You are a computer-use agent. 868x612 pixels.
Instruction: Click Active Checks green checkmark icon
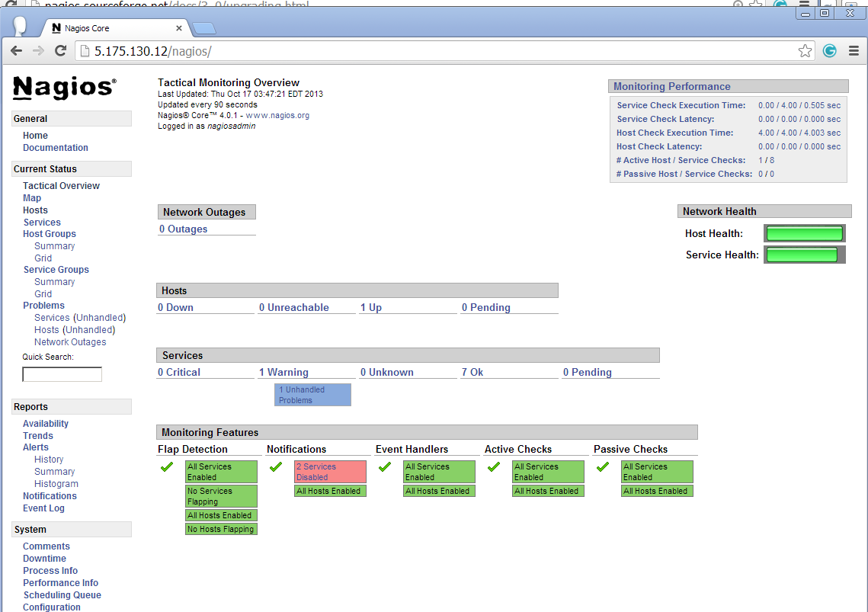[x=494, y=467]
